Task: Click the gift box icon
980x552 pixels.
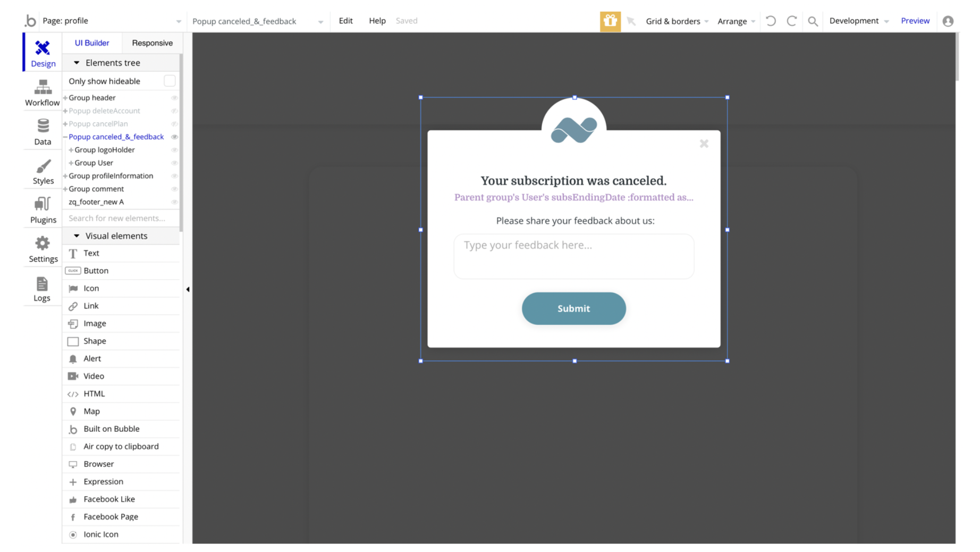Action: point(610,21)
